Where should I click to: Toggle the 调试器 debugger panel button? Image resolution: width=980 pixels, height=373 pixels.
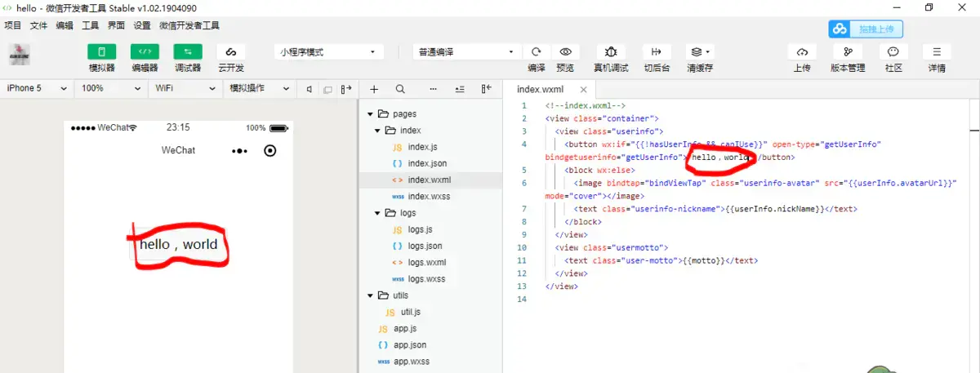188,51
